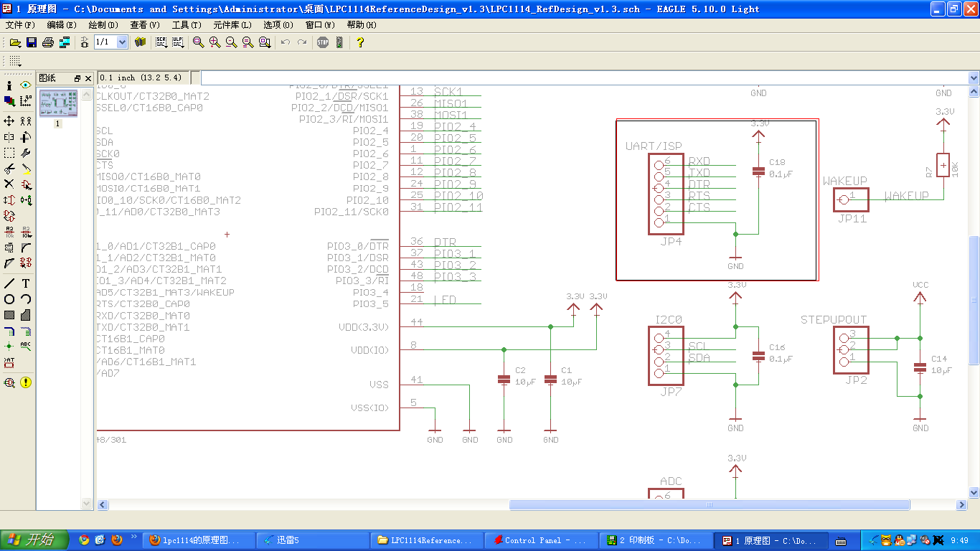Launch the CAM processor icon
The height and width of the screenshot is (551, 980).
[65, 42]
